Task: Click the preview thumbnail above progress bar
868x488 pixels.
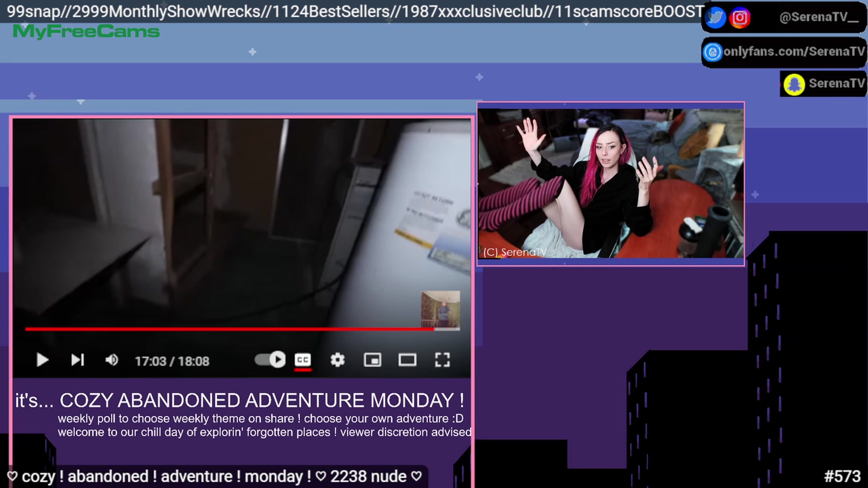Action: [x=441, y=310]
